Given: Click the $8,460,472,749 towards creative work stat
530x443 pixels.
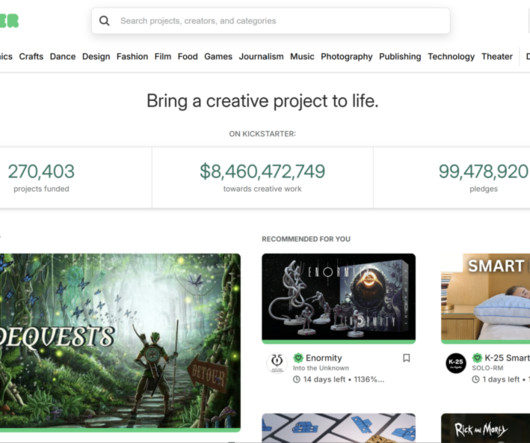Looking at the screenshot, I should pos(262,177).
